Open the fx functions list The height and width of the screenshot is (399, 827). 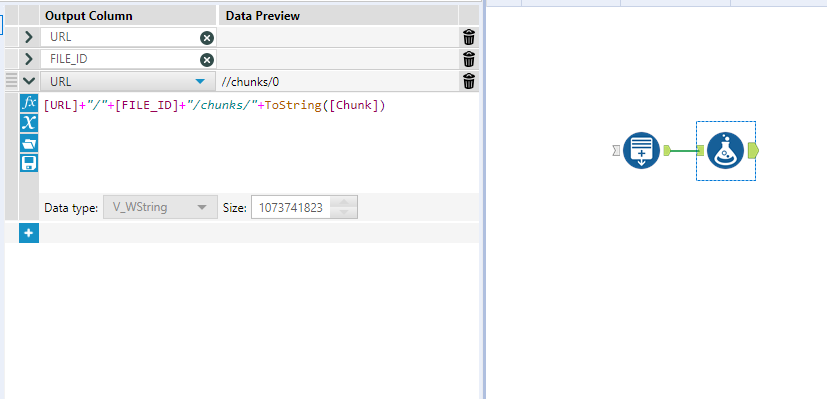pyautogui.click(x=29, y=102)
